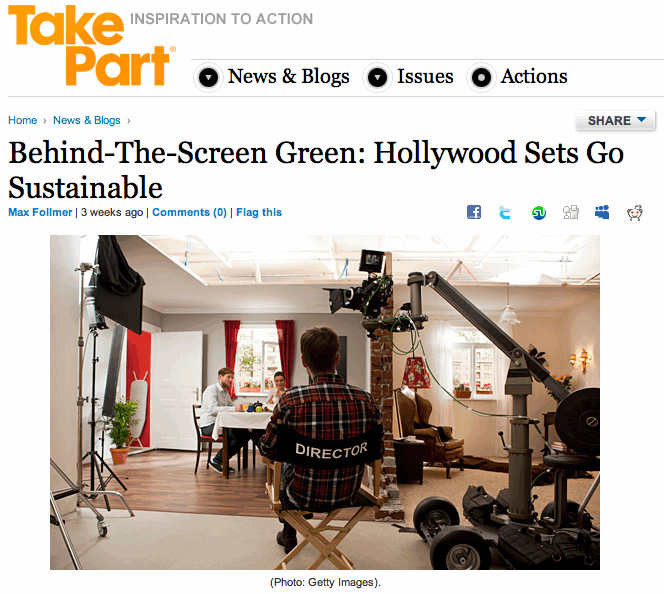
Task: Expand the News & Blogs arrow icon
Action: [208, 77]
